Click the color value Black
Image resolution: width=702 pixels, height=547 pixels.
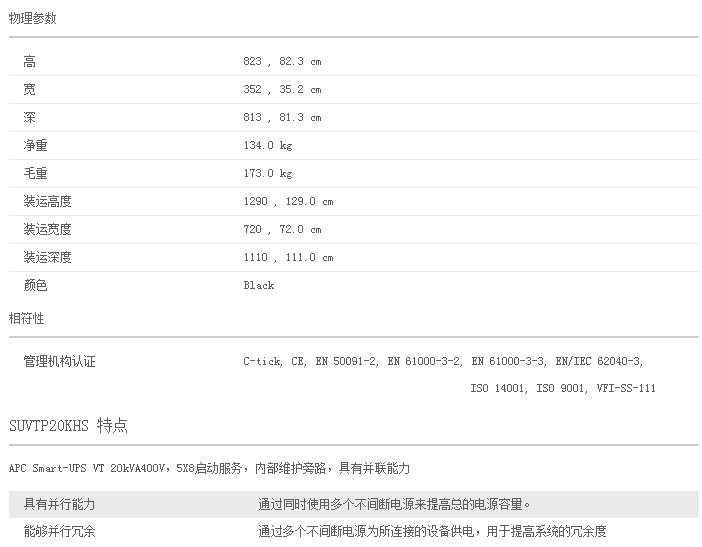[x=258, y=285]
